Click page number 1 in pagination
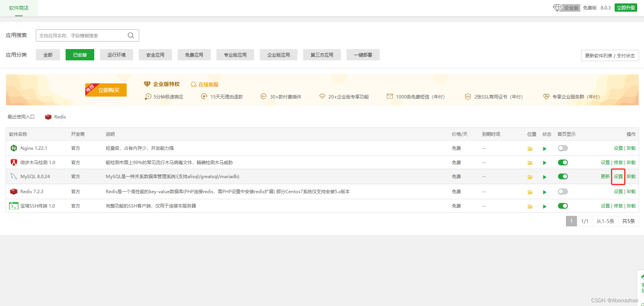Viewport: 644px width, 306px height. point(571,221)
